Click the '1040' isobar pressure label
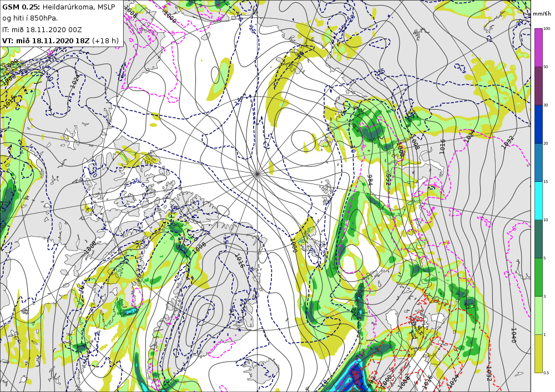Image resolution: width=555 pixels, height=392 pixels. click(x=514, y=335)
